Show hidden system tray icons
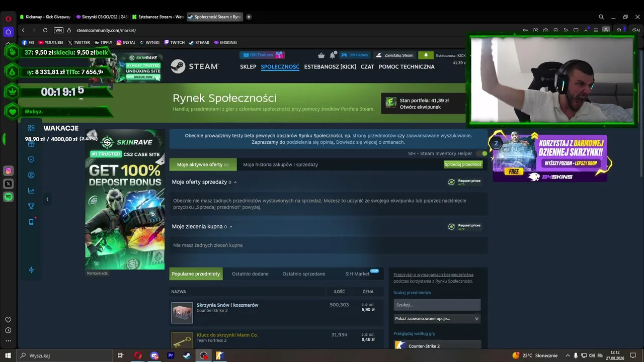 568,355
